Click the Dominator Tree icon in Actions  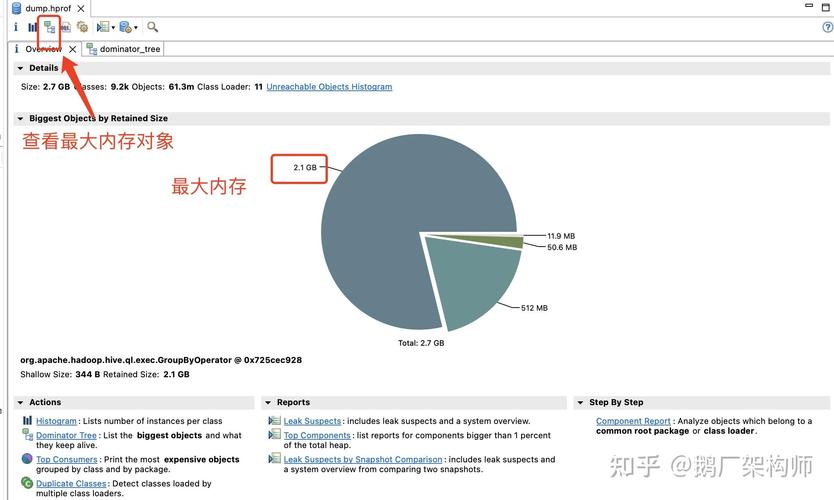tap(28, 435)
